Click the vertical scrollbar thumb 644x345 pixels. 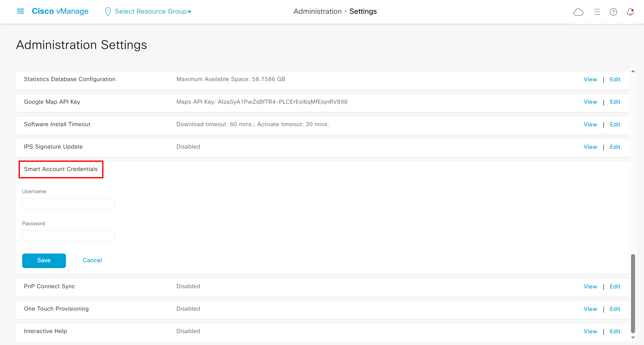633,293
